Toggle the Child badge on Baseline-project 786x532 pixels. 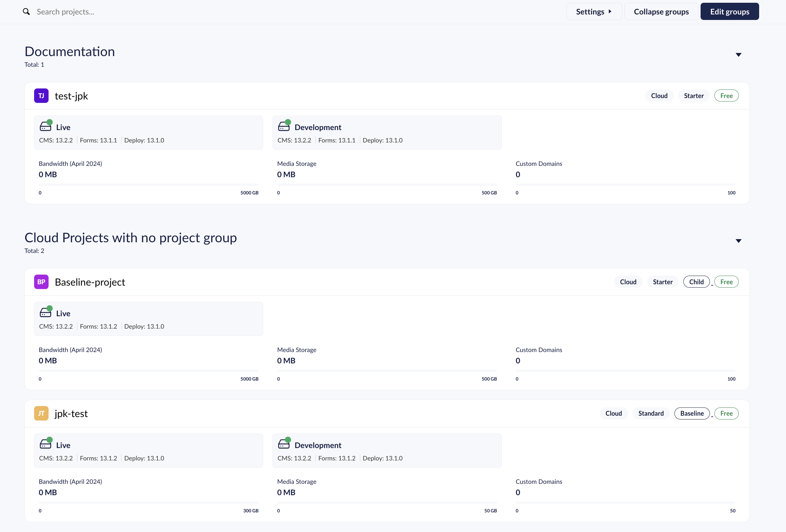click(696, 281)
